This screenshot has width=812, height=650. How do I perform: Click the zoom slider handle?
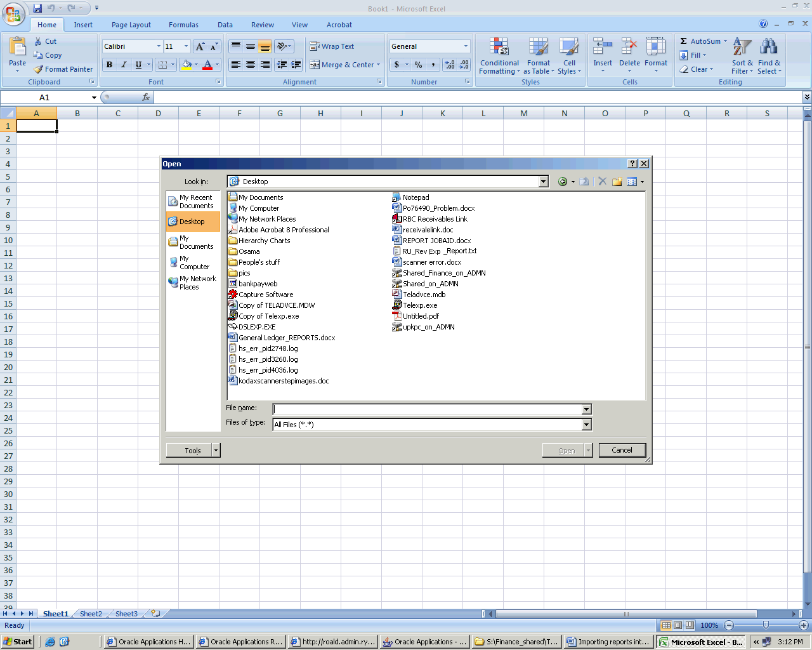[x=766, y=625]
